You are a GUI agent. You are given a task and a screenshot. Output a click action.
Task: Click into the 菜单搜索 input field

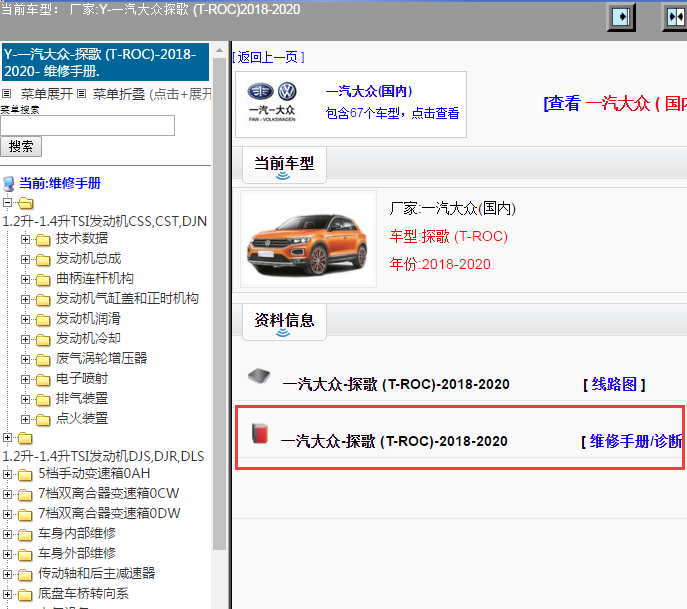(88, 126)
